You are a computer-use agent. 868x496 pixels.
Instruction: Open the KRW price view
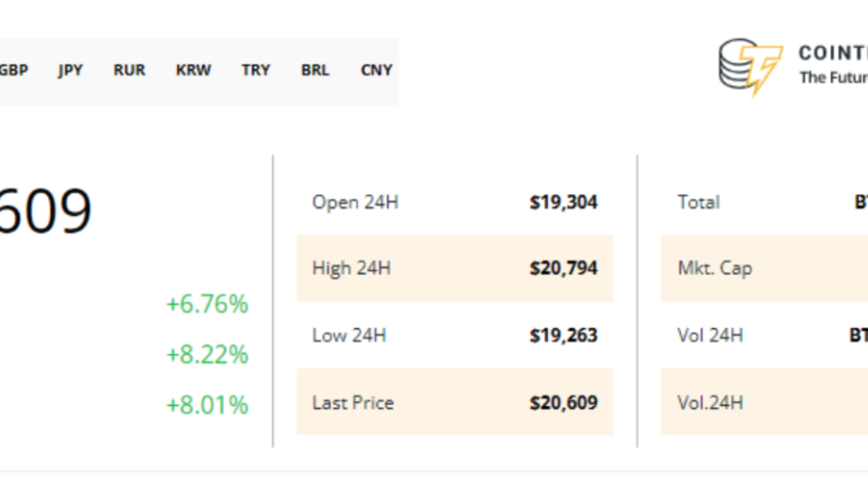click(x=193, y=70)
